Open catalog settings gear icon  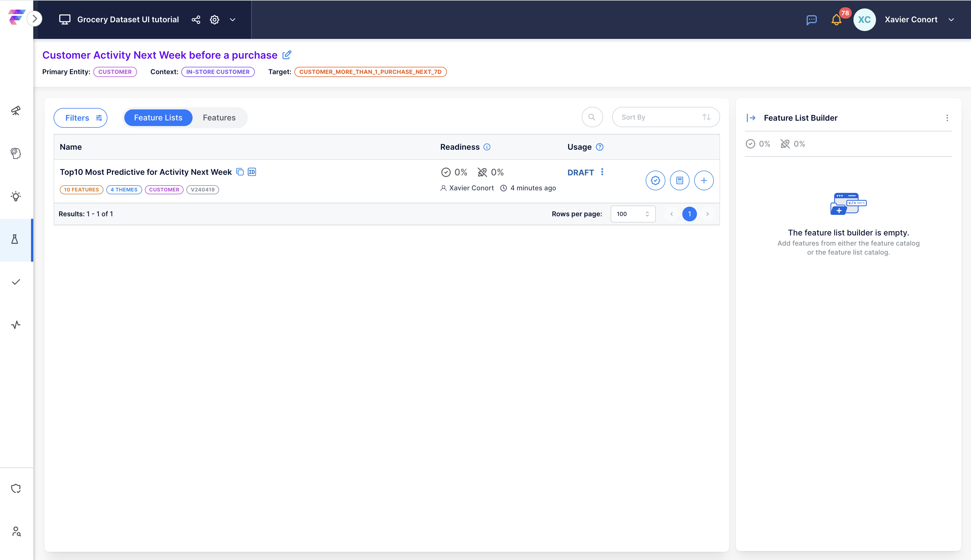[x=215, y=20]
